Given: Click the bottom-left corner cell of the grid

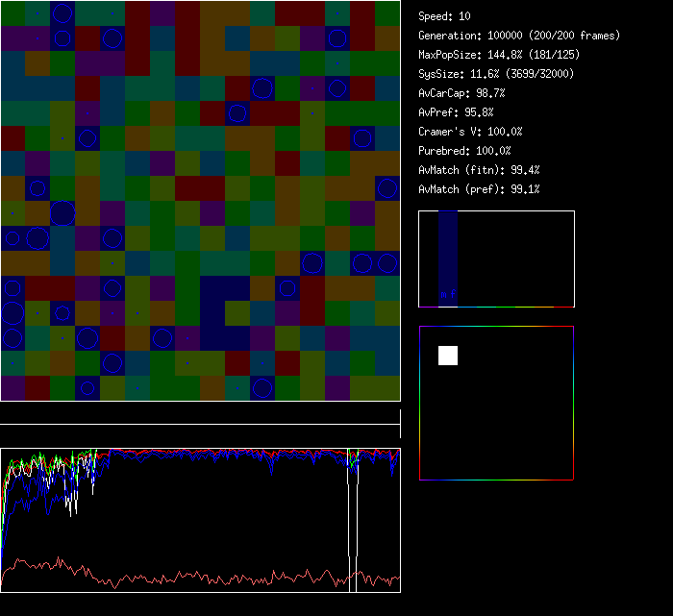Looking at the screenshot, I should [x=12, y=388].
